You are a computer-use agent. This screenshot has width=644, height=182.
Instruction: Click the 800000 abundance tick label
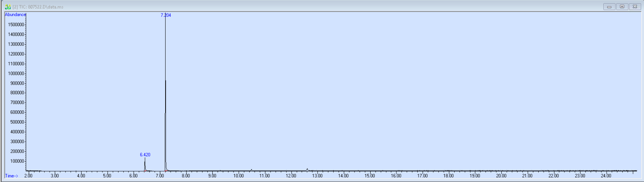17,93
